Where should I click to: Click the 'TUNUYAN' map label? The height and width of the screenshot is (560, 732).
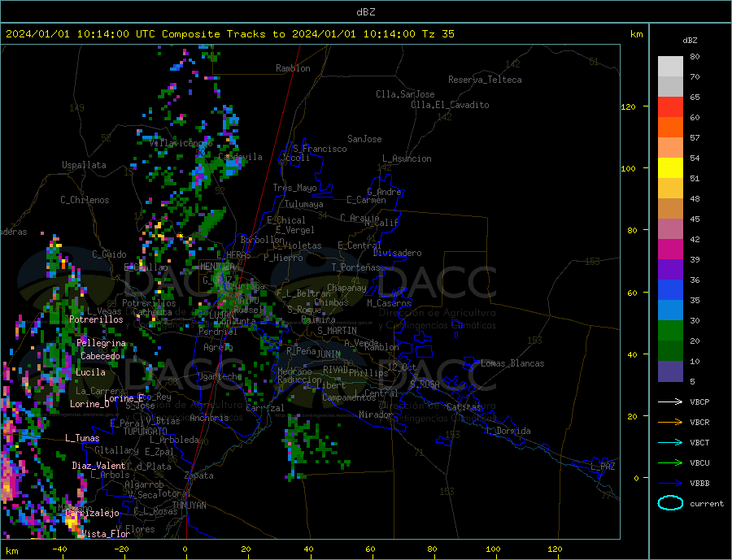[189, 506]
